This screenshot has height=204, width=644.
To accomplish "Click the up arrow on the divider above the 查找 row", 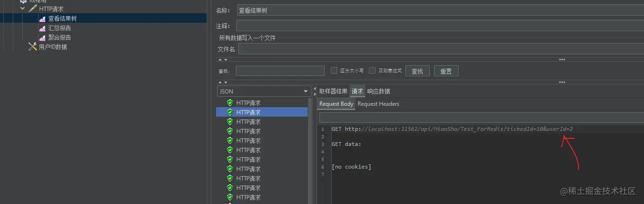I will [x=219, y=59].
